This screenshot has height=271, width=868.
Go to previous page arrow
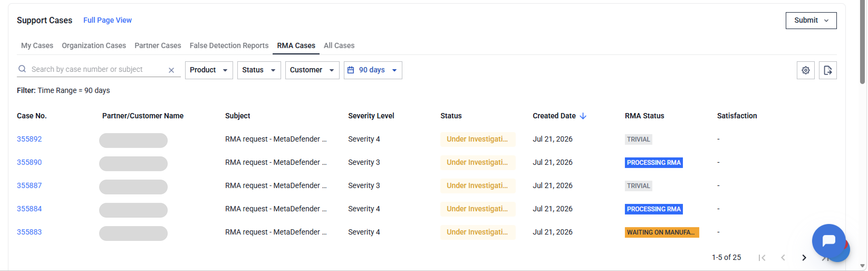coord(783,258)
